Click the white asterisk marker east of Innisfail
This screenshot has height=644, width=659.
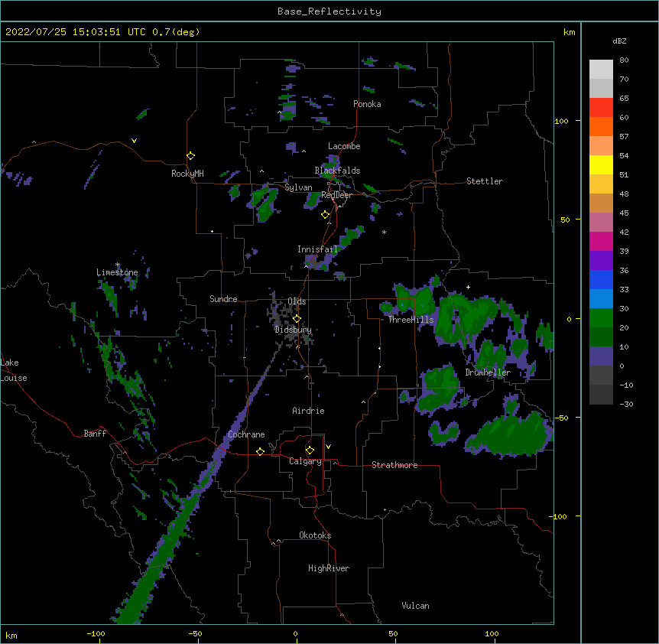384,232
